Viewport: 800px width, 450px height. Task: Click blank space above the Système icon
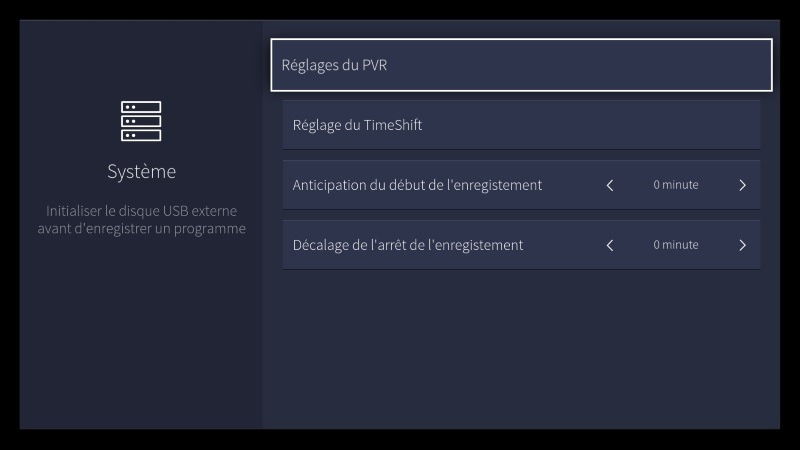[x=141, y=60]
